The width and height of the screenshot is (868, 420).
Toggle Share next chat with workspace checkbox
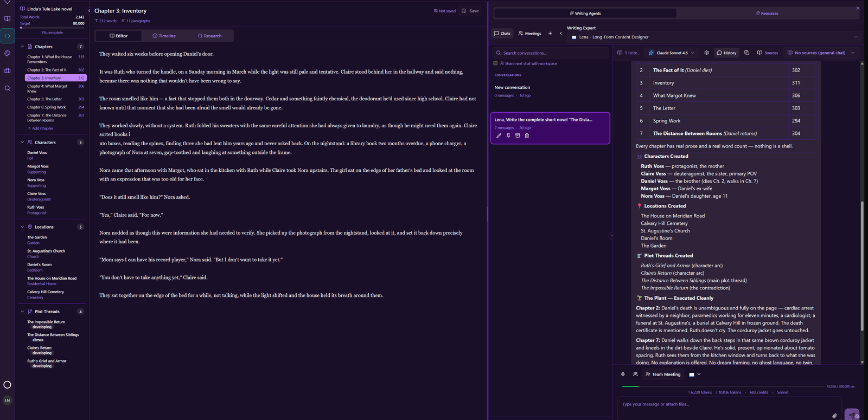(495, 63)
